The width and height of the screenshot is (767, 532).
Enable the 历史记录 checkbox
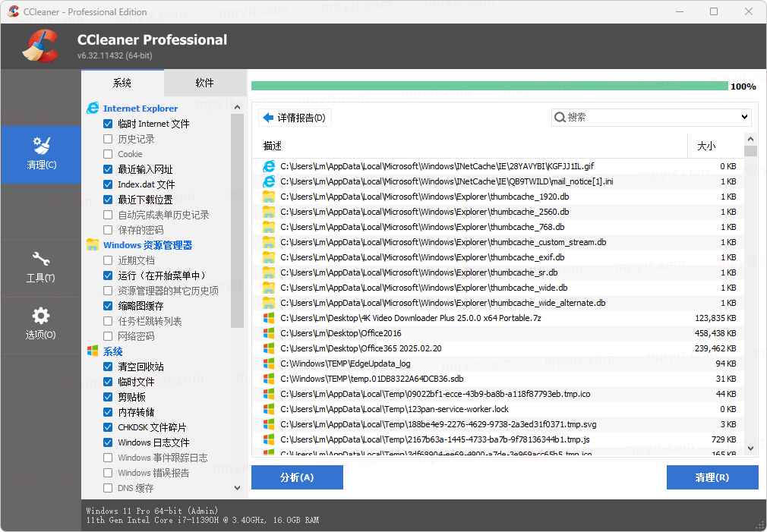(108, 139)
